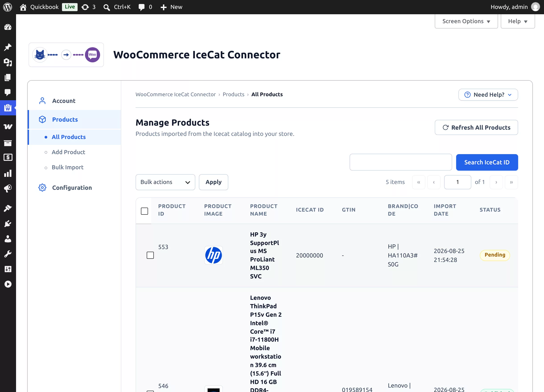Click the Howdy, admin text
This screenshot has width=544, height=392.
coord(509,7)
